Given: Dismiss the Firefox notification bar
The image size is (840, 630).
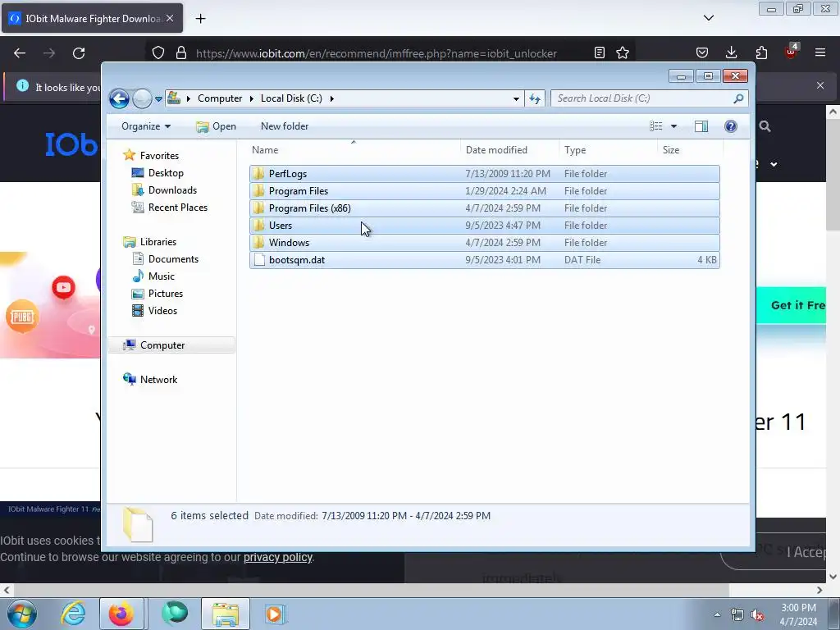Looking at the screenshot, I should [x=820, y=85].
